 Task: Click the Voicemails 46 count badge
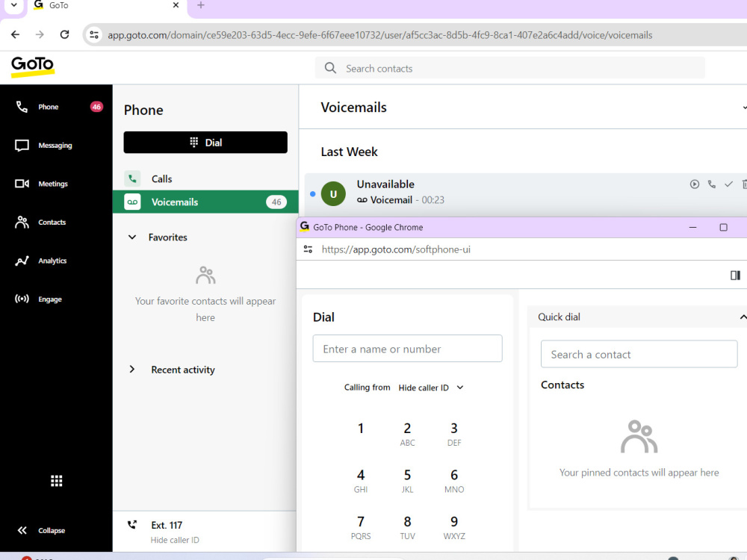pyautogui.click(x=276, y=202)
